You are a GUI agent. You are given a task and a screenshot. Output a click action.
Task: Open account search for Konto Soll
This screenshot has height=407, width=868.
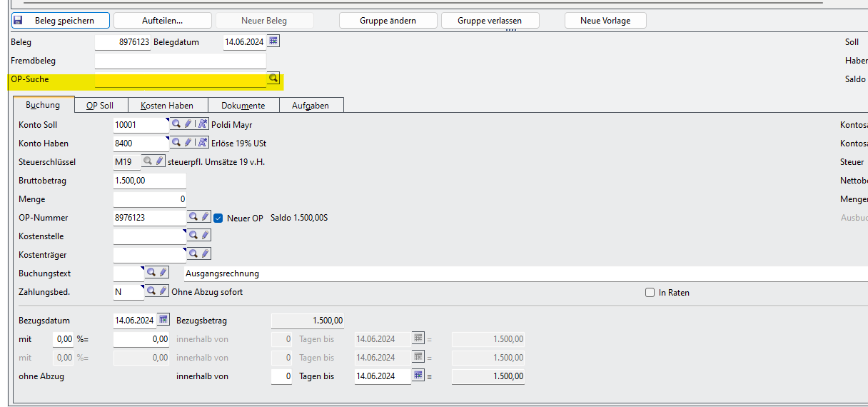point(176,124)
